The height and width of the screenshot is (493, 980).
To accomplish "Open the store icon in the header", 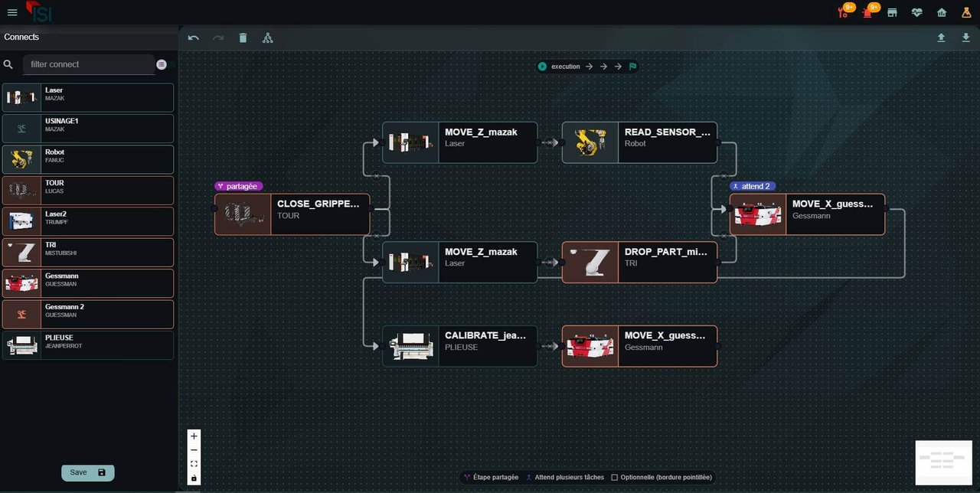I will (893, 12).
